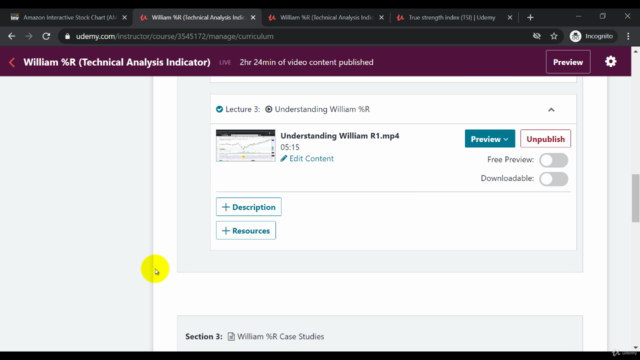Click the Lecture 3 published checkmark icon

(219, 109)
